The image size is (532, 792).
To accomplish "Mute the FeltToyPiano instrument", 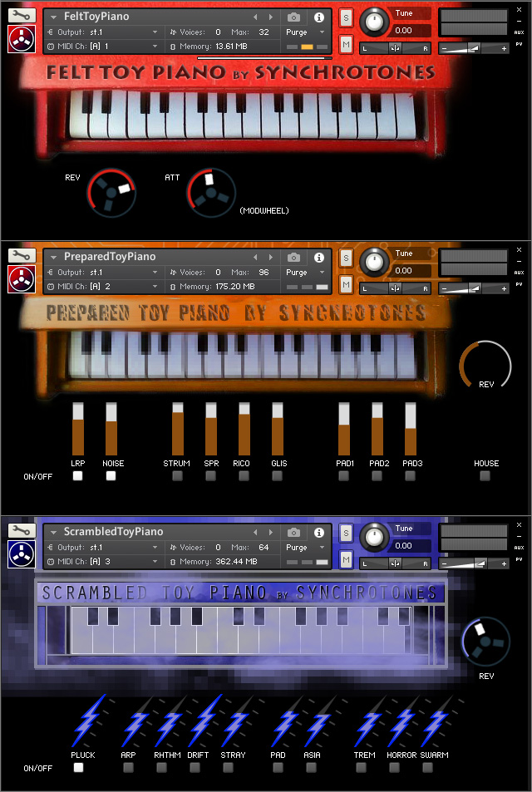I will 346,44.
